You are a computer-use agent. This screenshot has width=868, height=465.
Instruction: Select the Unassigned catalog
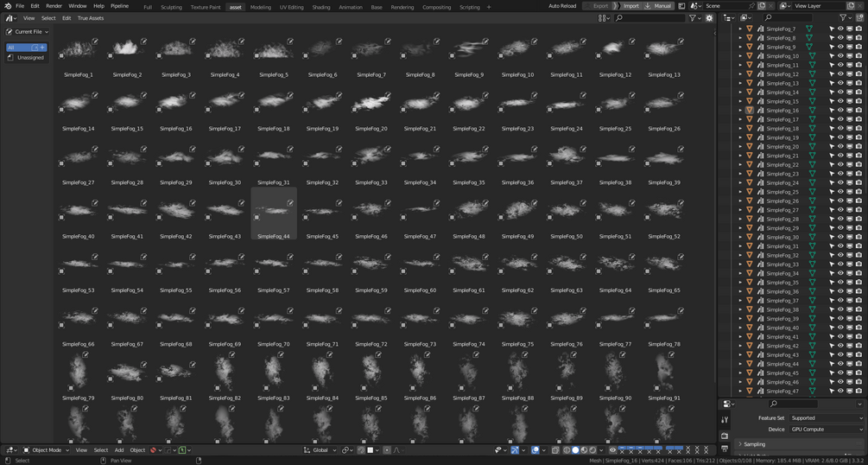(x=27, y=58)
